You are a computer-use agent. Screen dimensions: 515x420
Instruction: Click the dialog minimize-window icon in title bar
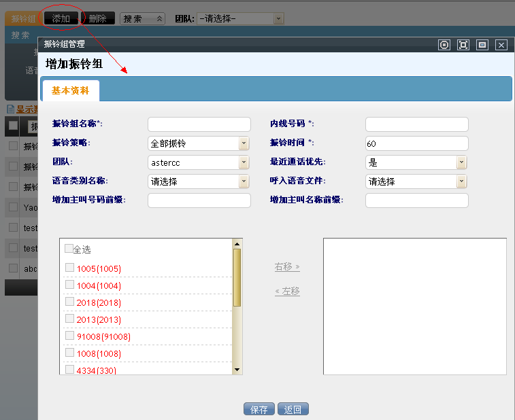(x=482, y=45)
